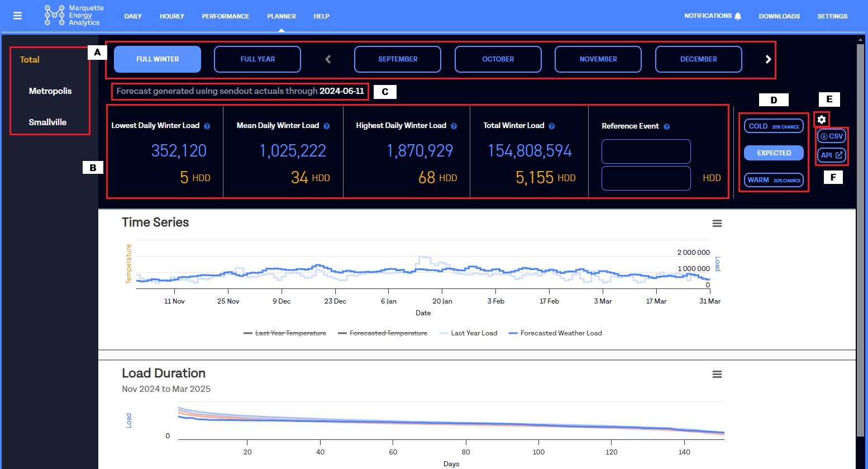The height and width of the screenshot is (469, 868).
Task: Select the FULL WINTER period
Action: pos(158,59)
